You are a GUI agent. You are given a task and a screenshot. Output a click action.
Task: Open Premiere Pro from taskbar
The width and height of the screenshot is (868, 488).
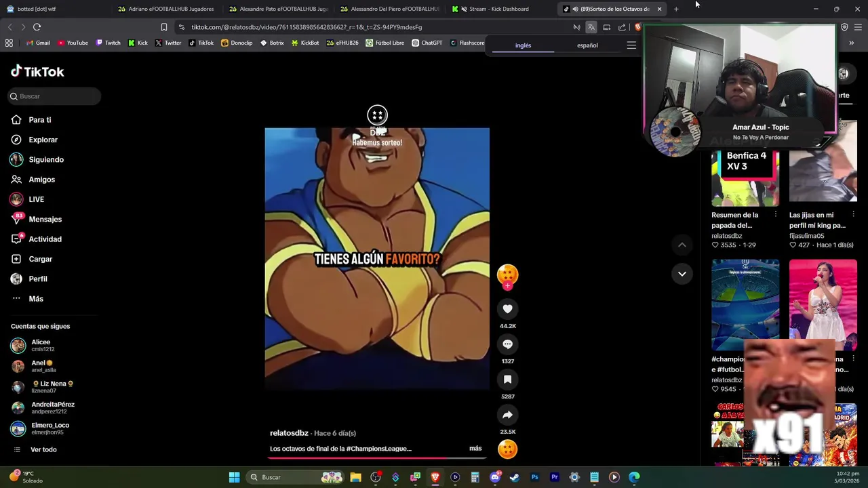(x=554, y=477)
